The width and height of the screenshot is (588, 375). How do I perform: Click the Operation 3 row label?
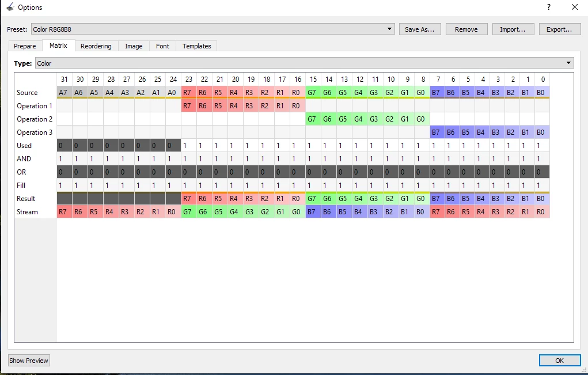tap(36, 132)
